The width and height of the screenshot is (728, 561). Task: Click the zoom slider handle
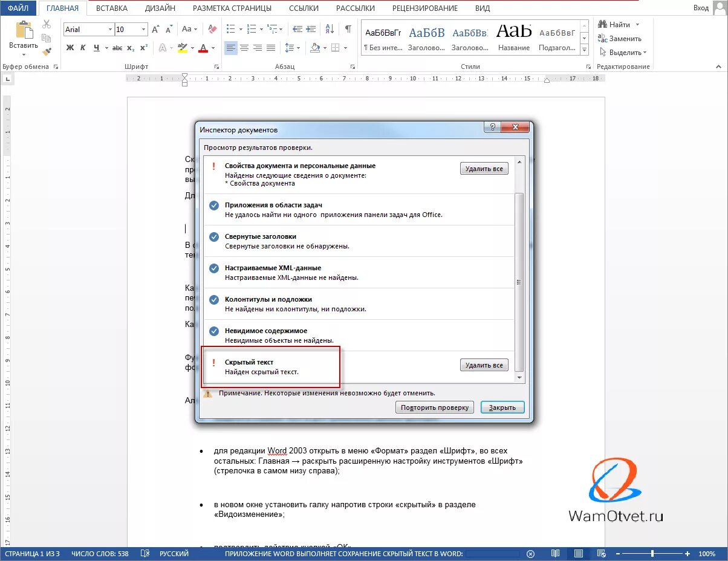(652, 554)
